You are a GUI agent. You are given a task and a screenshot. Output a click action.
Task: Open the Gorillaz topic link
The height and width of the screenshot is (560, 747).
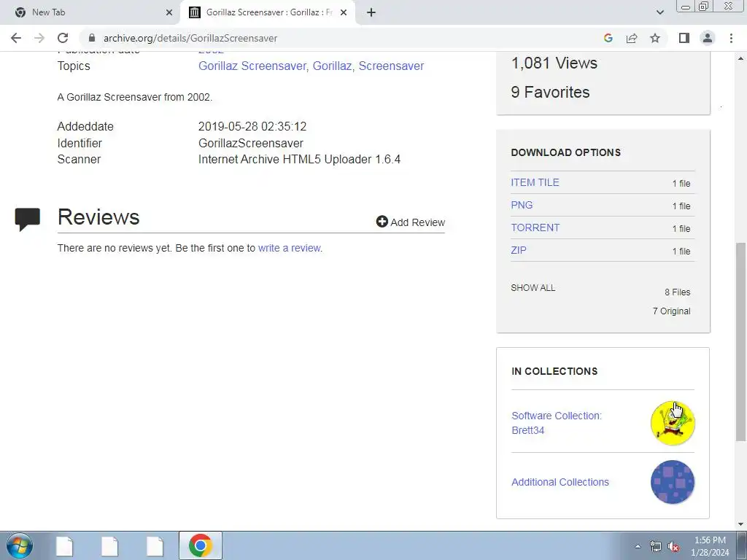coord(333,66)
